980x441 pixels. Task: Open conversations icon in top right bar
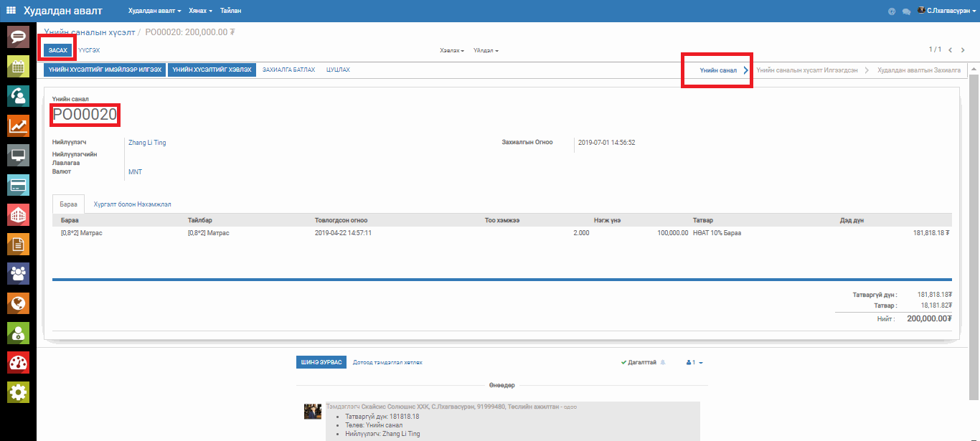(x=906, y=11)
